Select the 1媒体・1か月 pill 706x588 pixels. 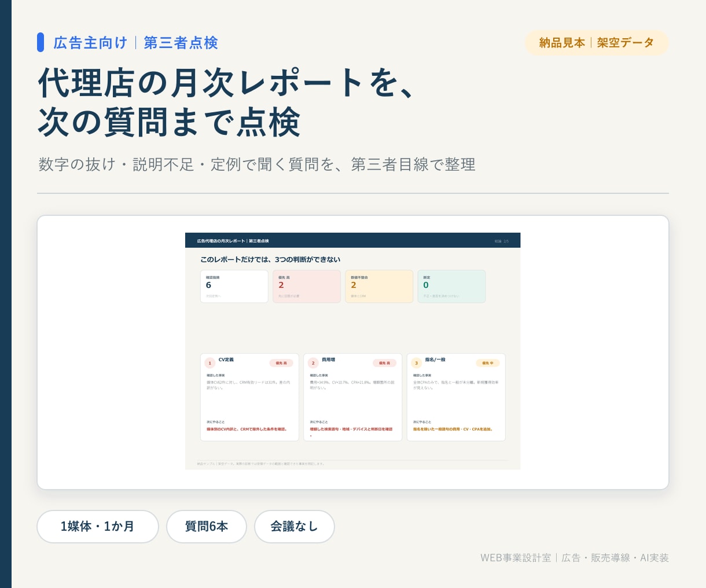[x=98, y=527]
